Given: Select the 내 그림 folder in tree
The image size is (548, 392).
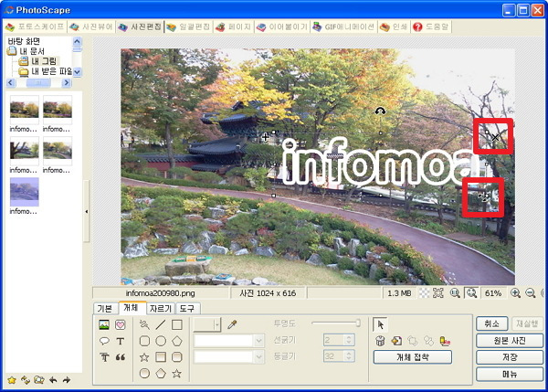Looking at the screenshot, I should 39,61.
